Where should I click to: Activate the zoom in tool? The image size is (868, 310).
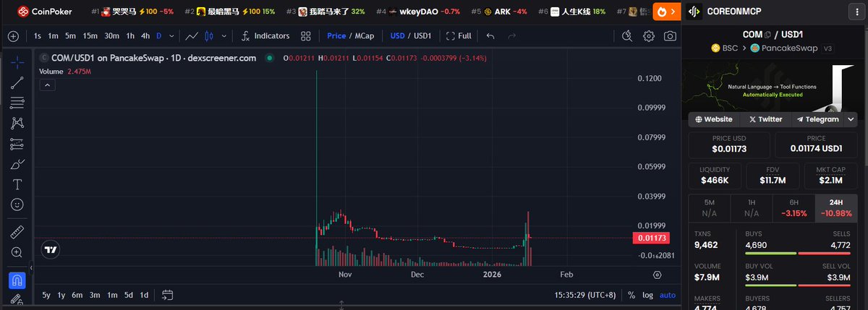[17, 252]
